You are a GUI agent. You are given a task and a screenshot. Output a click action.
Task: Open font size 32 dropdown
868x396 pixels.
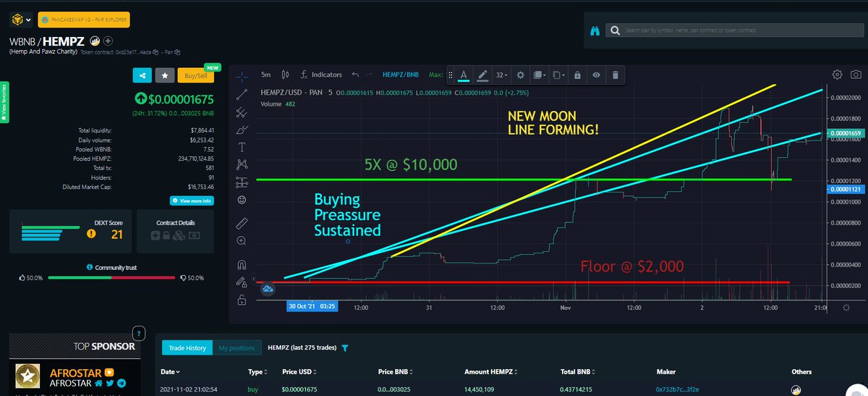[x=501, y=75]
